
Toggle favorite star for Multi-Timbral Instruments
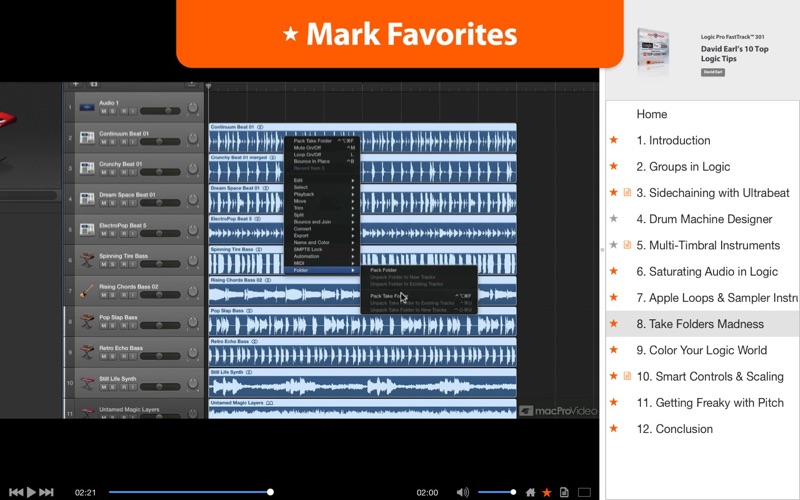[x=614, y=245]
